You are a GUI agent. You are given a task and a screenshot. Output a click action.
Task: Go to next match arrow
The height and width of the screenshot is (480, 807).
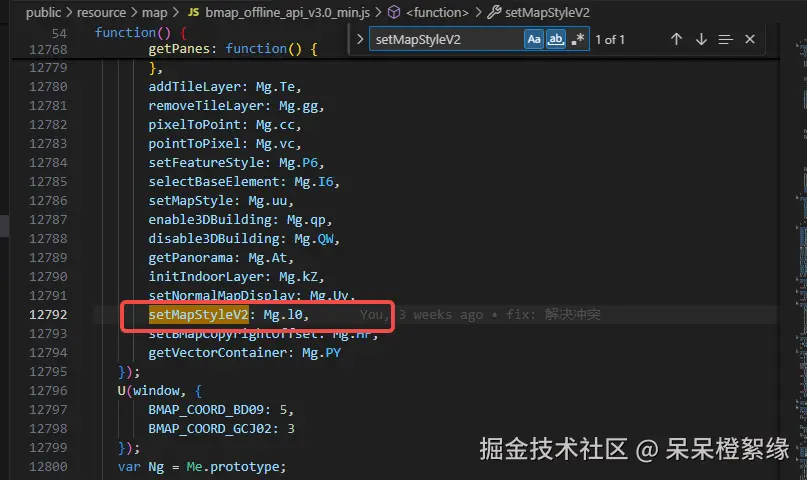(x=701, y=39)
